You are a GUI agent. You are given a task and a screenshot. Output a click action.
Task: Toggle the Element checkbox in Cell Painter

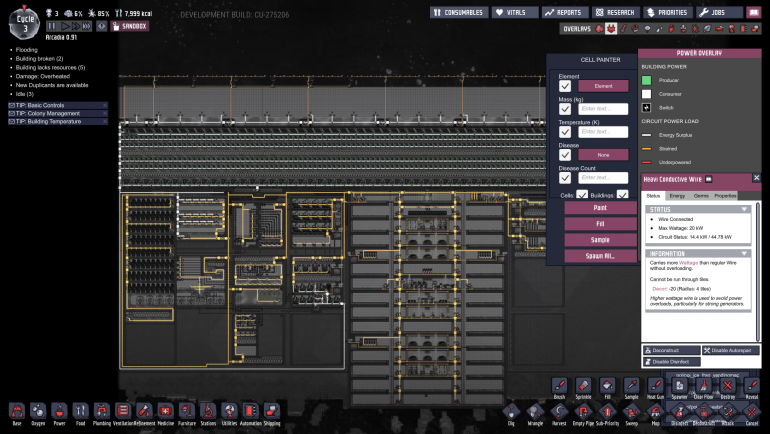pyautogui.click(x=566, y=86)
